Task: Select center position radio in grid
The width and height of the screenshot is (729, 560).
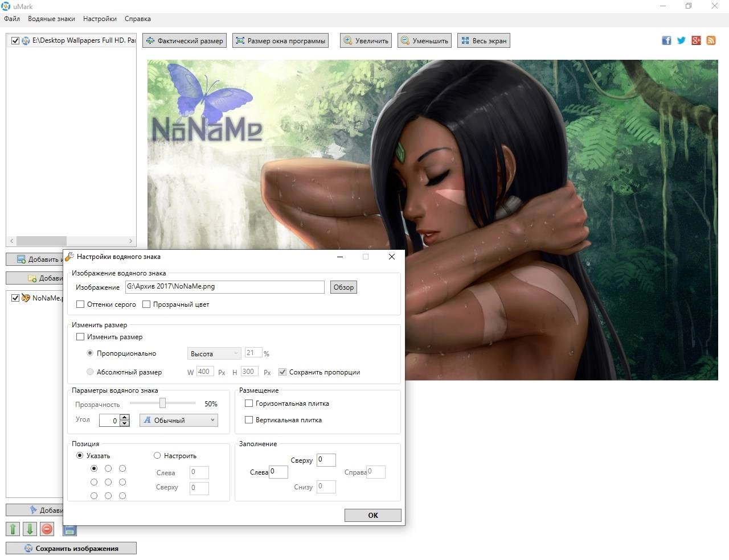Action: click(x=108, y=482)
